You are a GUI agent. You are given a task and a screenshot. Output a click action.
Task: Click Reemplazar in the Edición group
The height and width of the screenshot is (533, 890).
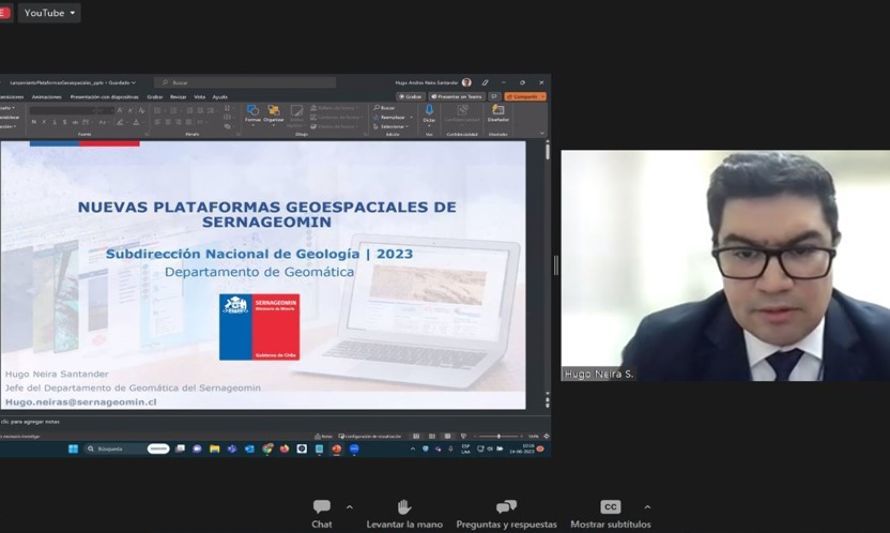pos(391,117)
